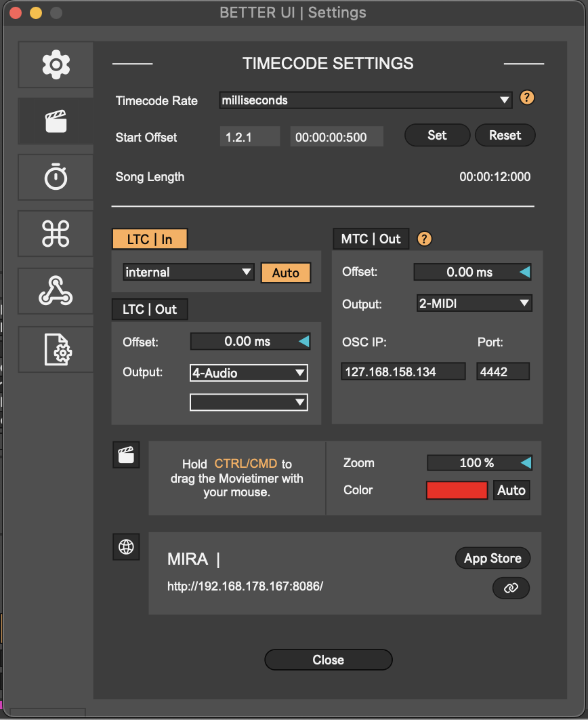Open the webhook connections tab
This screenshot has width=588, height=720.
click(x=56, y=291)
